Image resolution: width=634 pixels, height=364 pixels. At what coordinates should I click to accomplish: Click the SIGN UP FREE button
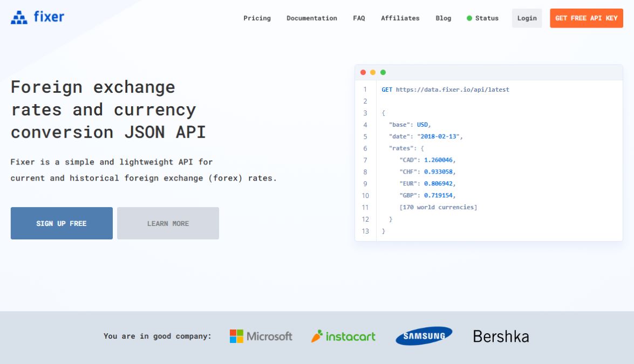(61, 223)
